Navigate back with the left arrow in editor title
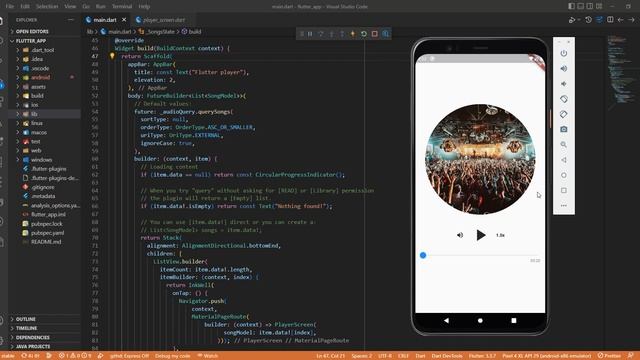This screenshot has height=360, width=640. [x=620, y=20]
